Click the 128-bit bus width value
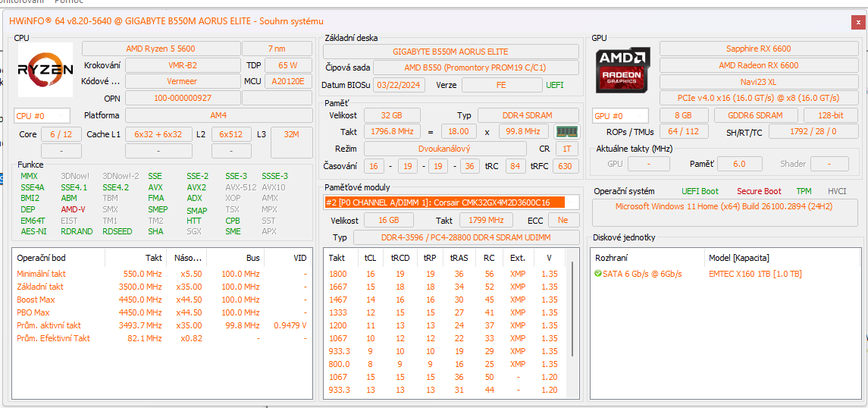The height and width of the screenshot is (408, 868). point(830,116)
